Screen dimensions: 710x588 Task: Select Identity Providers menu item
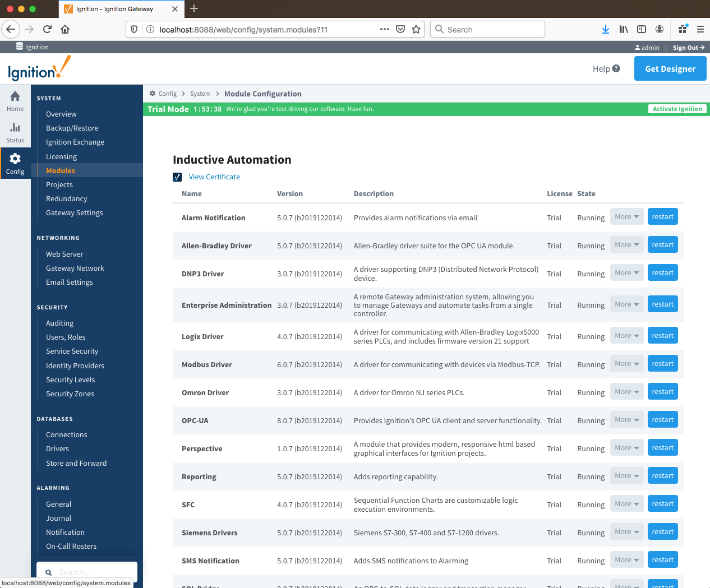[x=75, y=365]
